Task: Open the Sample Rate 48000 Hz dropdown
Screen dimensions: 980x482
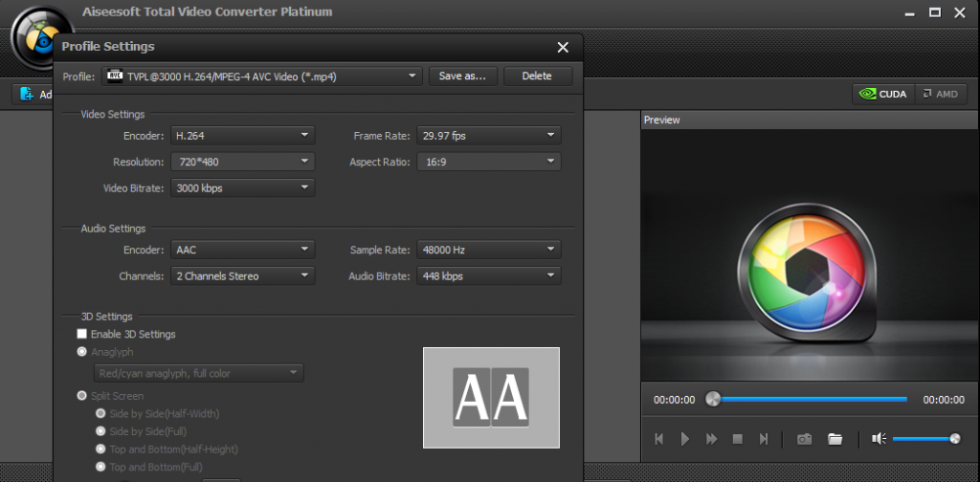Action: tap(489, 250)
